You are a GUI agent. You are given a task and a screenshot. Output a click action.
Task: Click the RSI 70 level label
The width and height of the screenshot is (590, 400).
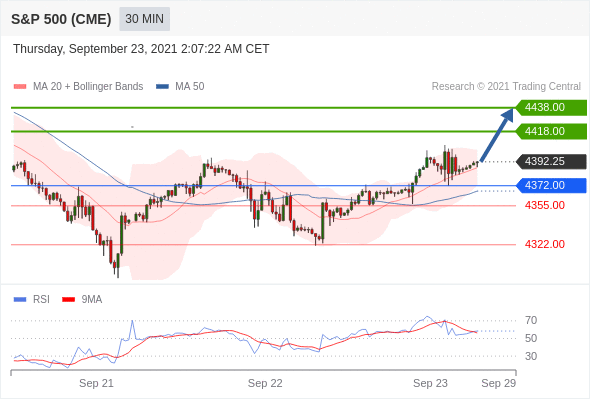click(531, 321)
